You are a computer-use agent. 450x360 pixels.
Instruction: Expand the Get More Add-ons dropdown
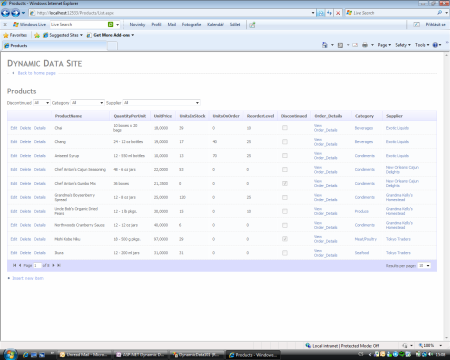click(x=133, y=35)
